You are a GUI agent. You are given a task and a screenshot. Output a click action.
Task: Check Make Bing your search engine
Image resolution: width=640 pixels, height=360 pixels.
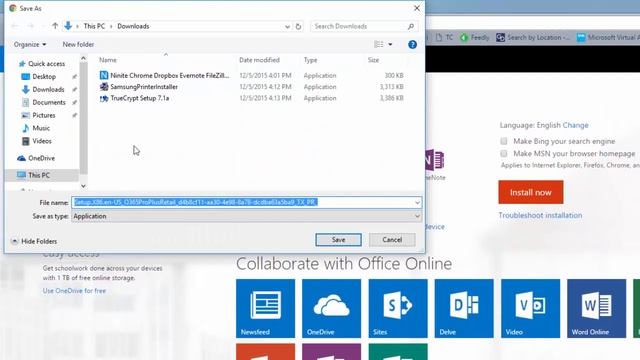coord(504,141)
